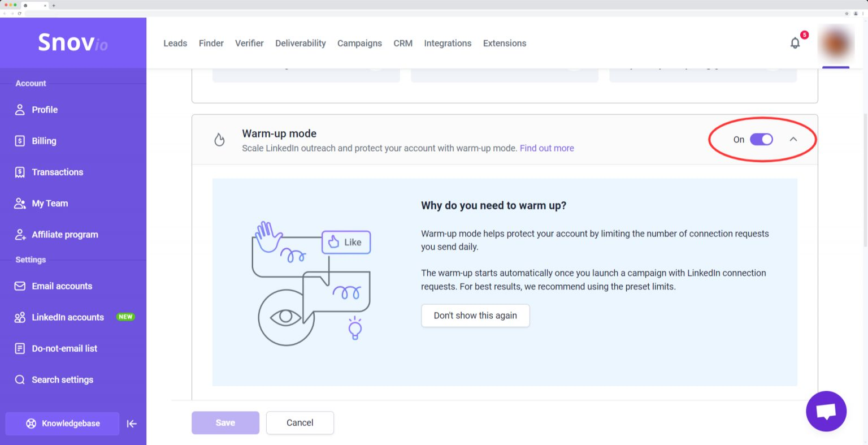
Task: Click the Why do you need to warm up? heading
Action: 493,205
